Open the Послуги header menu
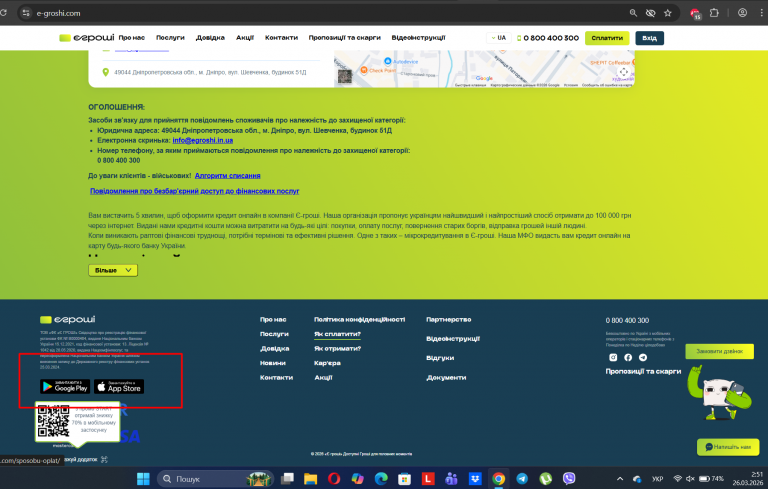This screenshot has height=489, width=768. 170,38
